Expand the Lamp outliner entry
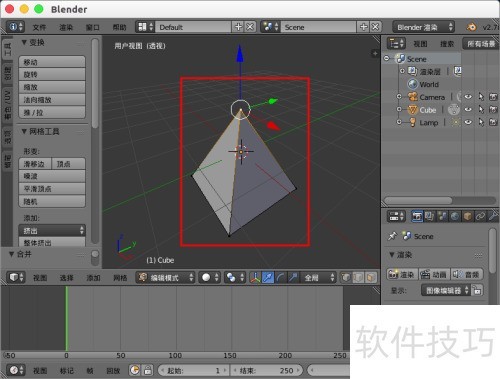This screenshot has width=500, height=379. tap(399, 122)
